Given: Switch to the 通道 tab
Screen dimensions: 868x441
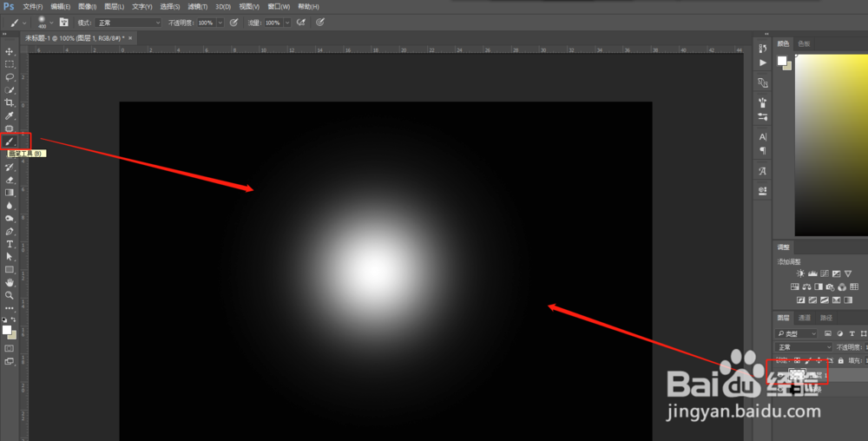Looking at the screenshot, I should (x=805, y=318).
